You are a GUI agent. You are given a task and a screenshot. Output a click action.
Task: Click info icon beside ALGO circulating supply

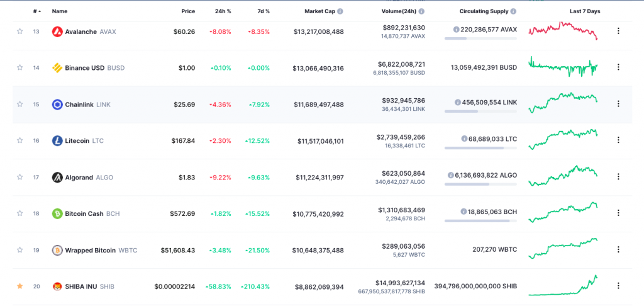click(450, 175)
